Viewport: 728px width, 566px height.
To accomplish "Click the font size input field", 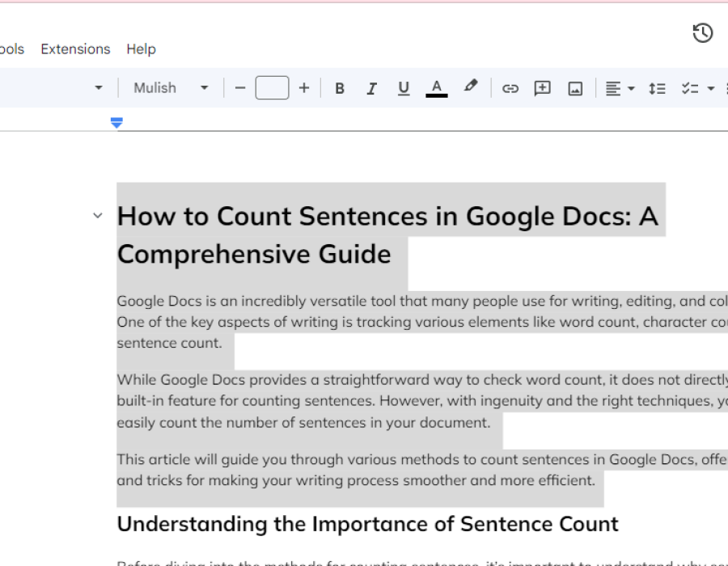I will pyautogui.click(x=272, y=88).
